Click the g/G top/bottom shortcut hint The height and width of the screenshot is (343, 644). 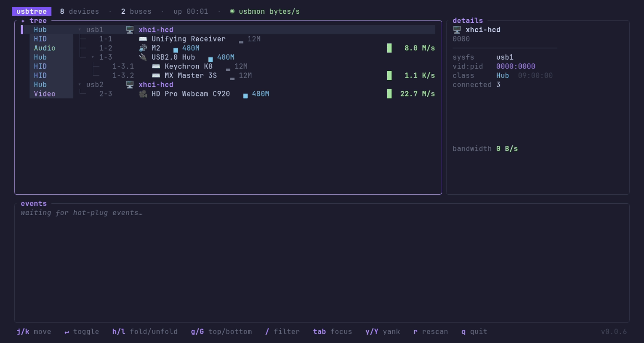[222, 331]
